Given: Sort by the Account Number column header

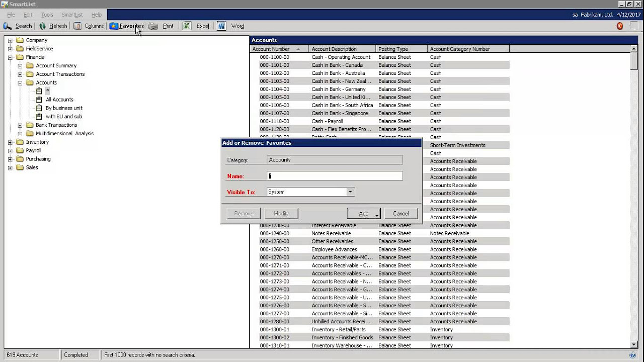Looking at the screenshot, I should coord(279,49).
